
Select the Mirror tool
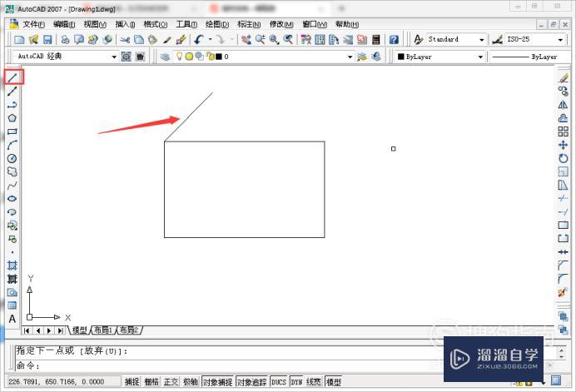click(563, 105)
